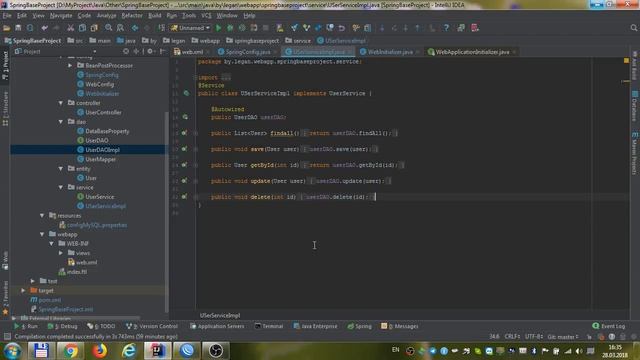Viewport: 640px width, 360px height.
Task: Click the Spring bean gutter icon on class line
Action: 186,93
